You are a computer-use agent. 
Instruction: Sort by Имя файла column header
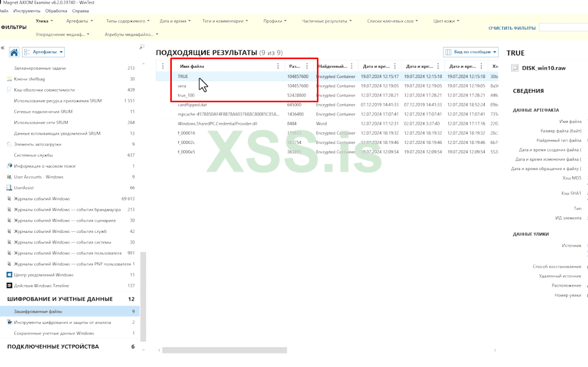pos(192,66)
